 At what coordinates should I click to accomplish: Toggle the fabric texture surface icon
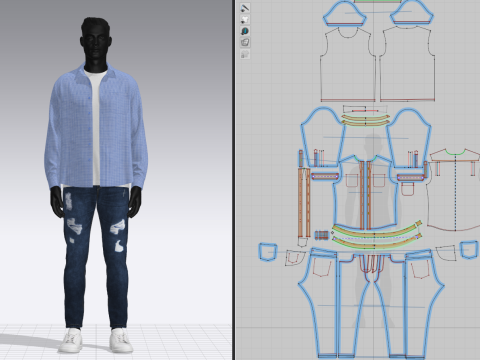(245, 42)
